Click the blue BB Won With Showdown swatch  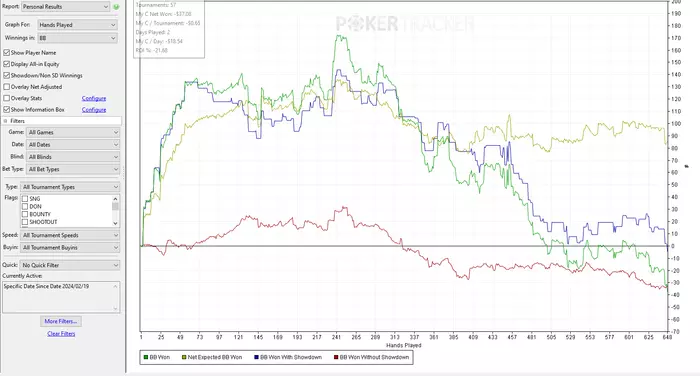[x=256, y=357]
